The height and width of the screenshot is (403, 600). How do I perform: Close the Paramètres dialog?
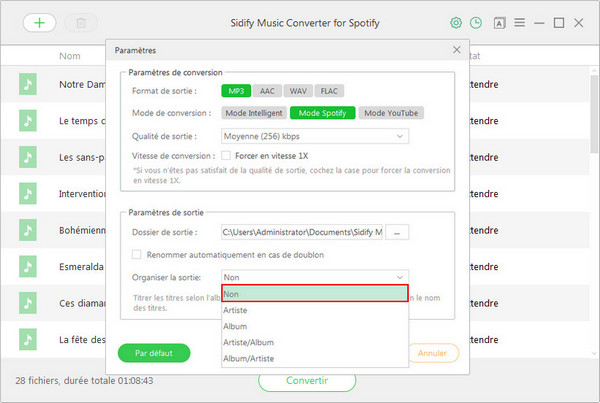457,49
